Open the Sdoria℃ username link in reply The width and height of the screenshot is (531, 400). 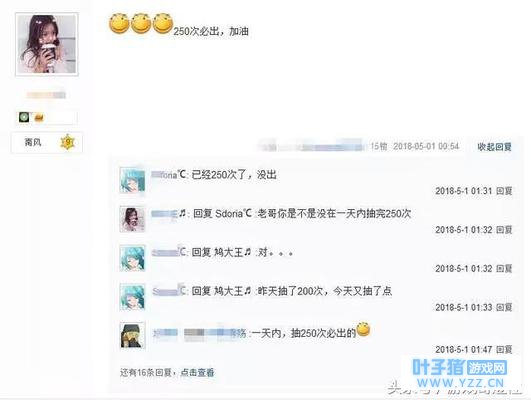pos(234,214)
